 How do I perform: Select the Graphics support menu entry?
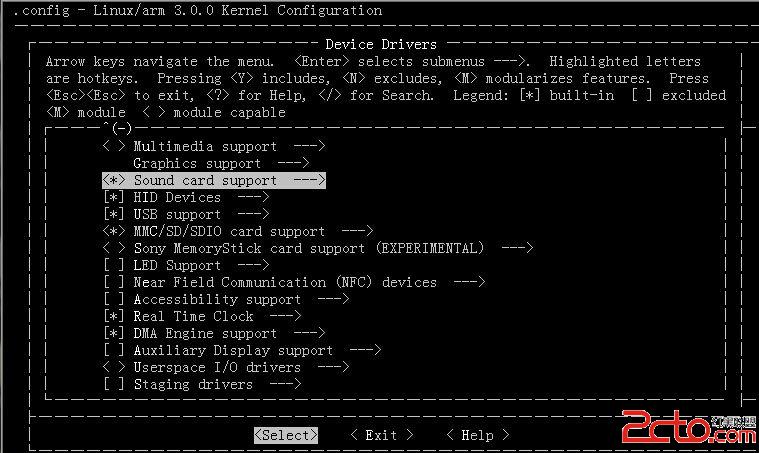point(197,164)
